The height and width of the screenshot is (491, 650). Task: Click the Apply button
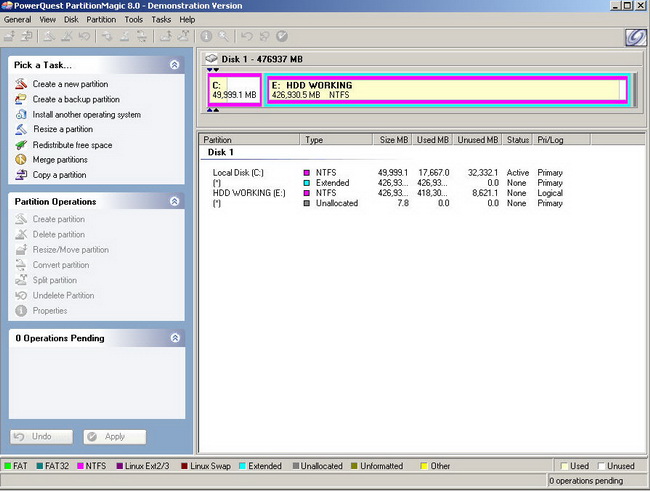pos(115,437)
